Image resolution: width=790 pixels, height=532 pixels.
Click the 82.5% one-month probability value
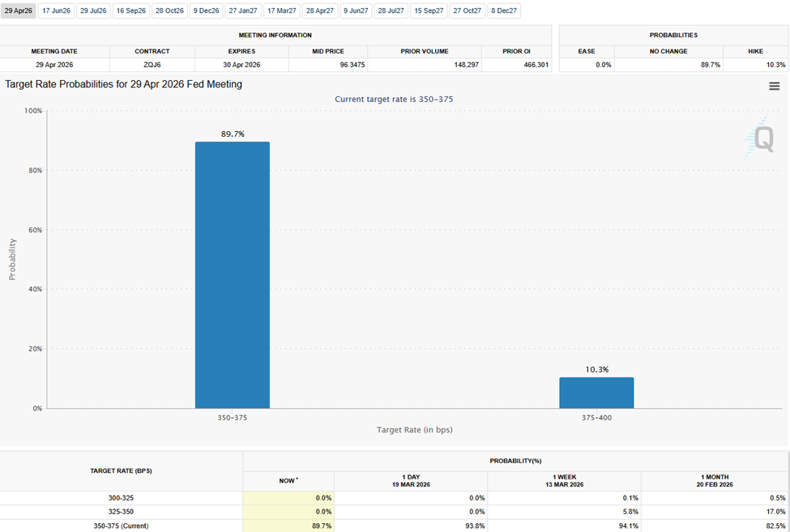(776, 526)
